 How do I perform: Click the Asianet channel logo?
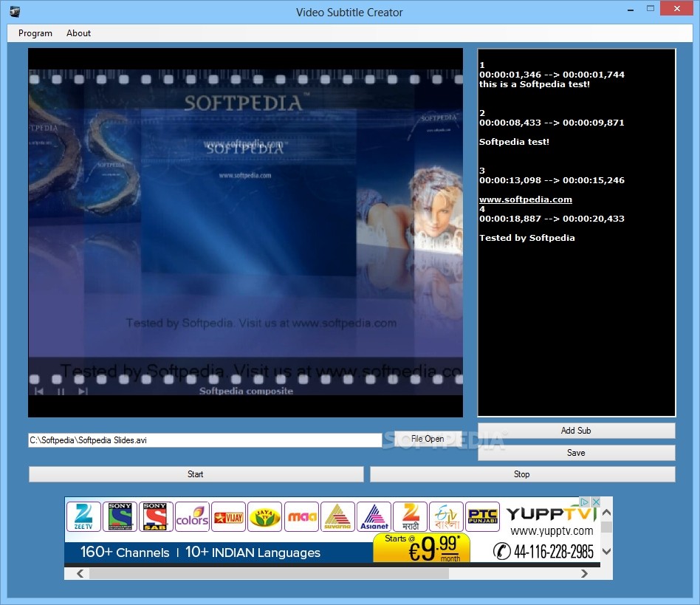[x=374, y=516]
